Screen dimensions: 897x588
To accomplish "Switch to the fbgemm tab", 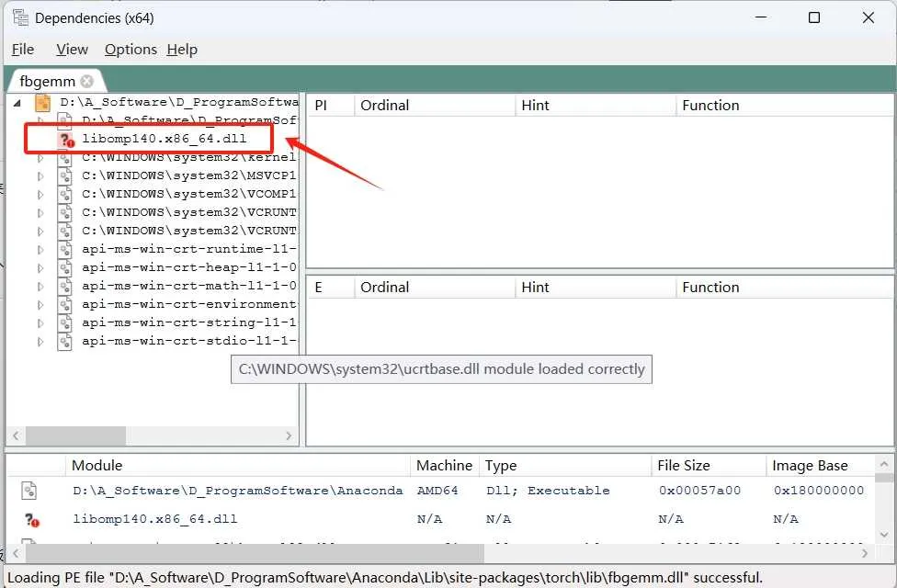I will pyautogui.click(x=47, y=81).
